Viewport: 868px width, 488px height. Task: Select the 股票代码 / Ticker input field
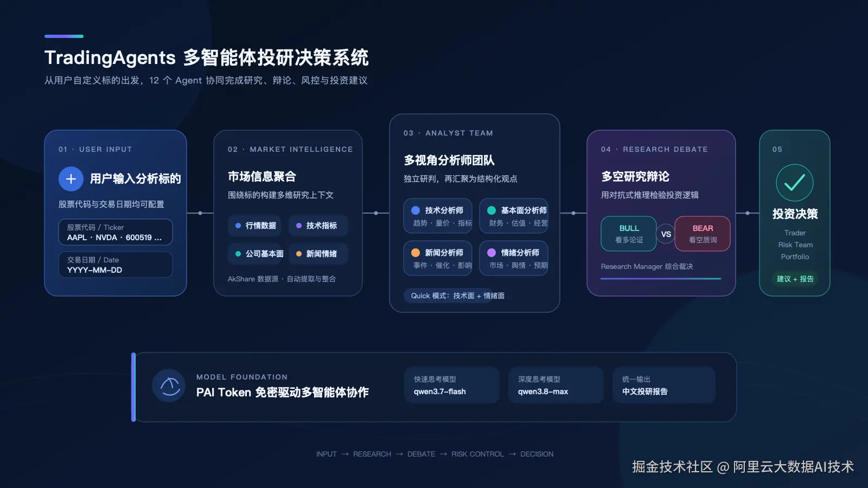point(116,232)
